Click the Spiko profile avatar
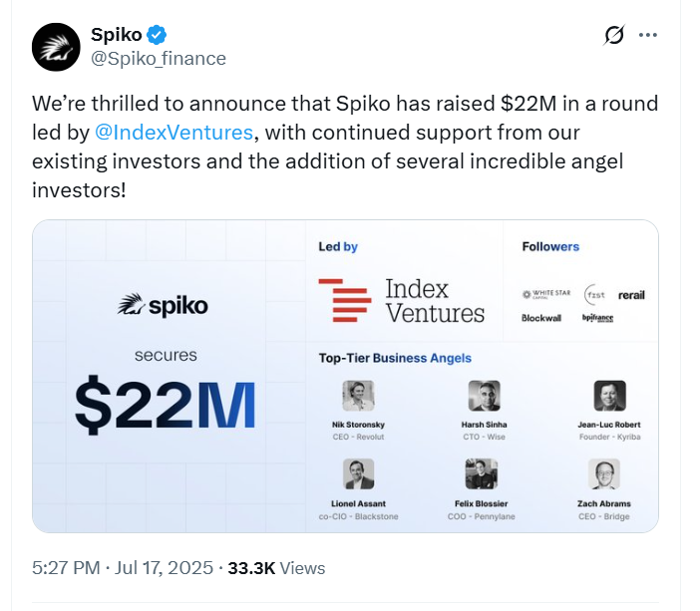700x611 pixels. (x=57, y=46)
